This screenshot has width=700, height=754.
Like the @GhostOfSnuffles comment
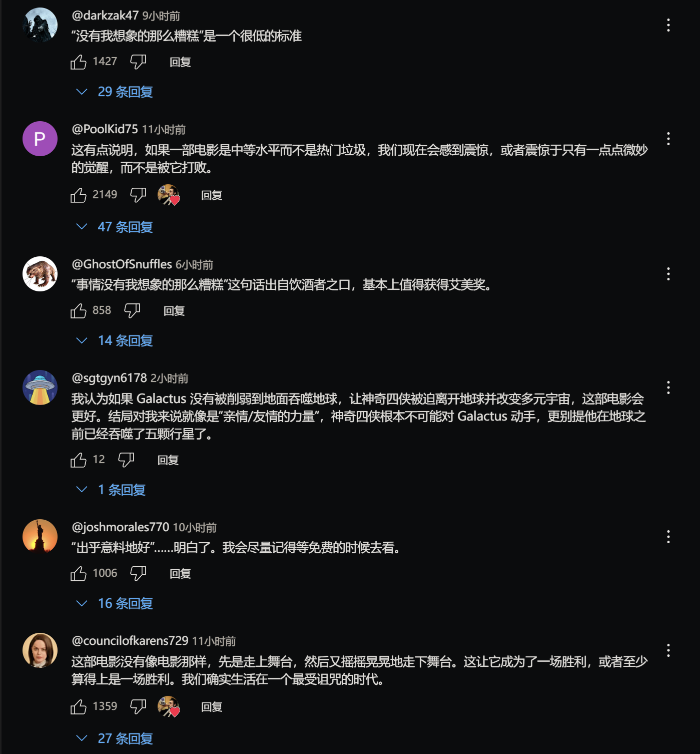79,311
